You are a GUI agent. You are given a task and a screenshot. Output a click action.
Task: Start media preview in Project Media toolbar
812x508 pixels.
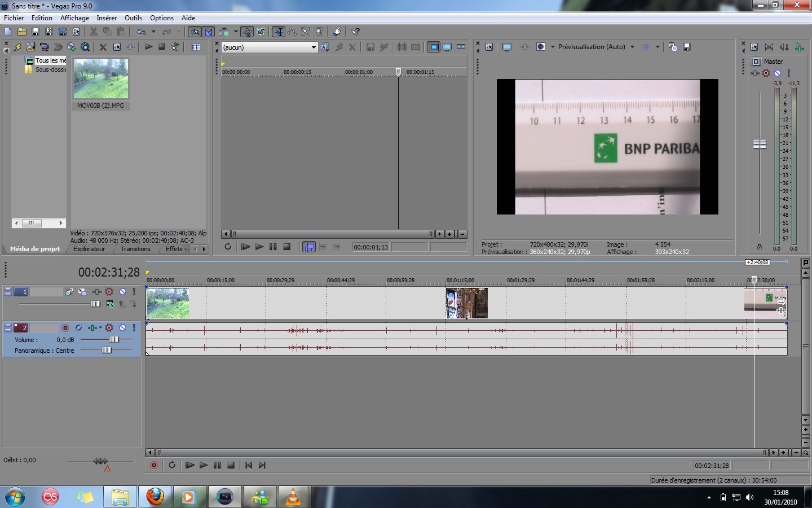coord(149,47)
